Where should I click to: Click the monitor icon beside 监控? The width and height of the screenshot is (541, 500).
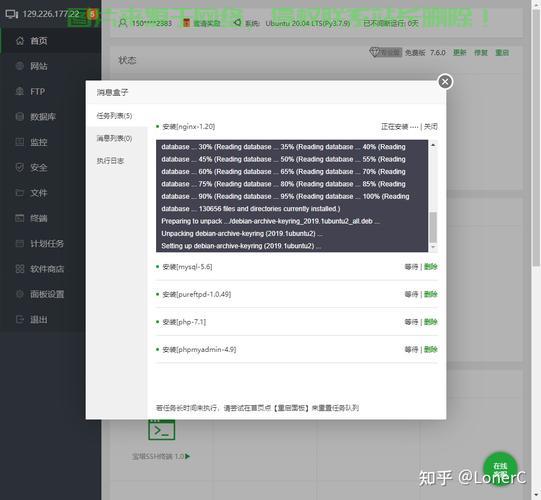[20, 142]
